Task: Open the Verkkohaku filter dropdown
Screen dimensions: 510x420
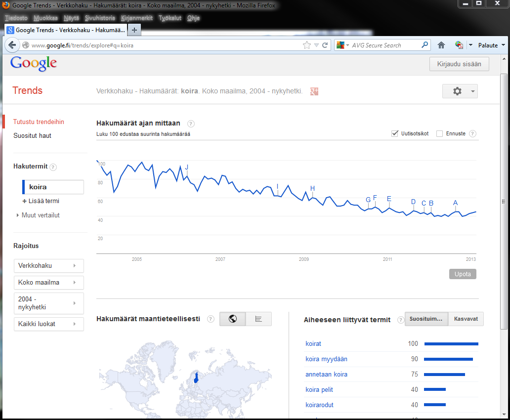Action: pyautogui.click(x=49, y=266)
